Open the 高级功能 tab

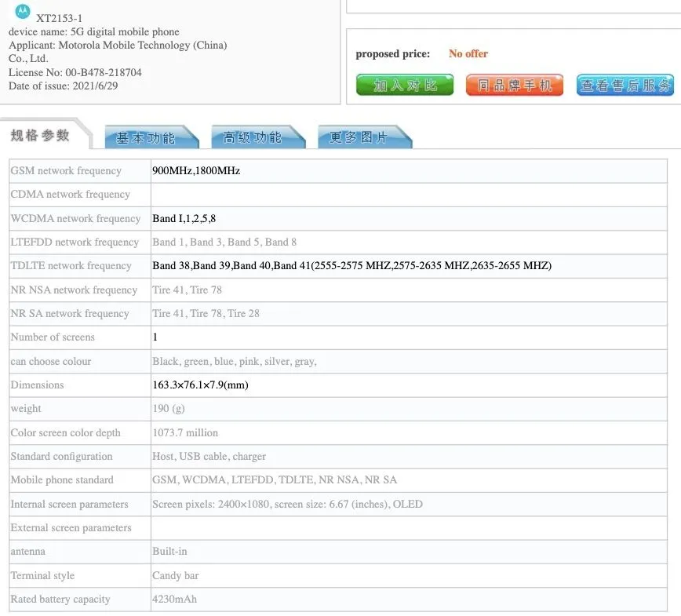[x=253, y=137]
